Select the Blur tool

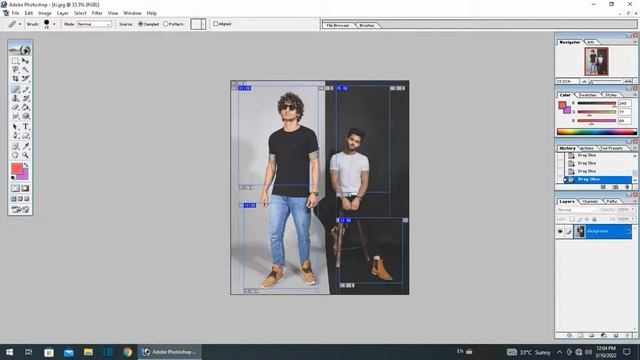click(x=15, y=116)
